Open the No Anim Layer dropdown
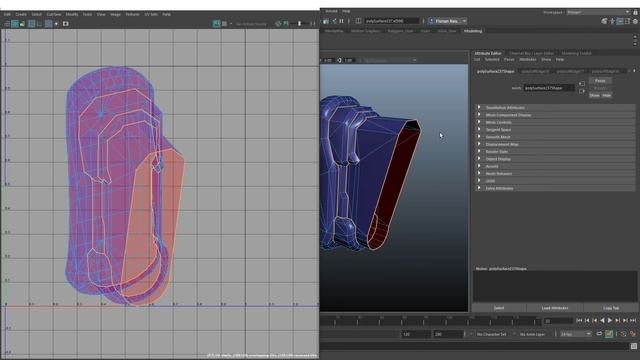The height and width of the screenshot is (360, 640). 533,334
